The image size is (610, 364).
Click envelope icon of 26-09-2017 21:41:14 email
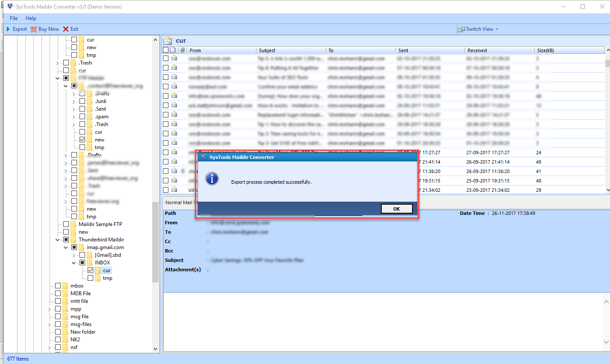coord(174,161)
